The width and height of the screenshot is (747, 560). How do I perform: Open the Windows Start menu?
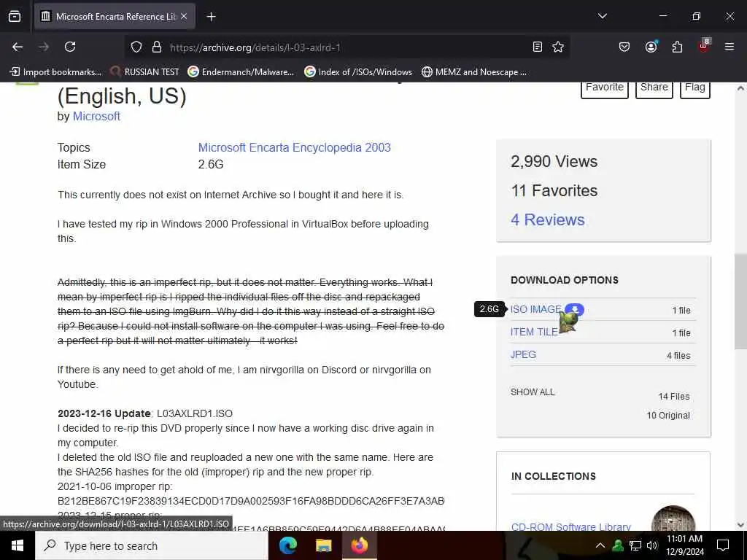18,545
